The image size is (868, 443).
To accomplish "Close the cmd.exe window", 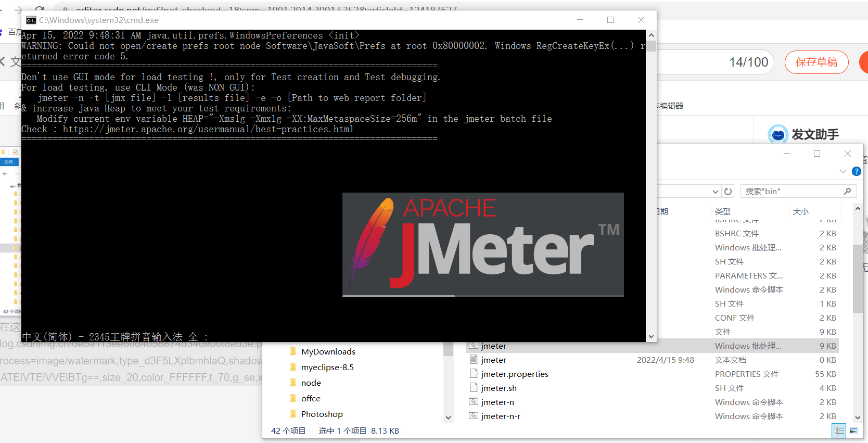I will click(641, 20).
